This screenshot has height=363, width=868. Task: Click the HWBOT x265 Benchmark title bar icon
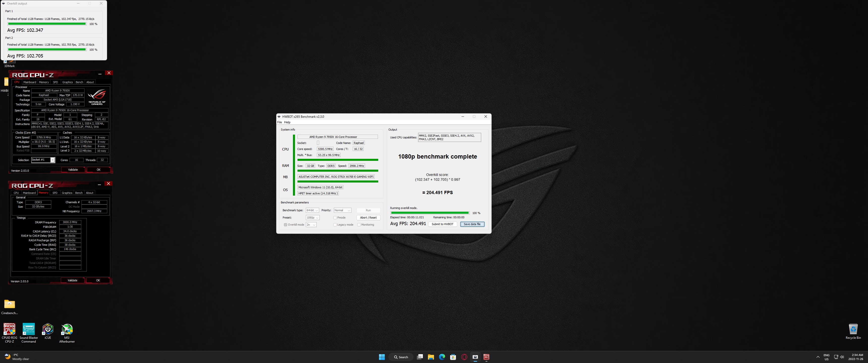[x=279, y=116]
